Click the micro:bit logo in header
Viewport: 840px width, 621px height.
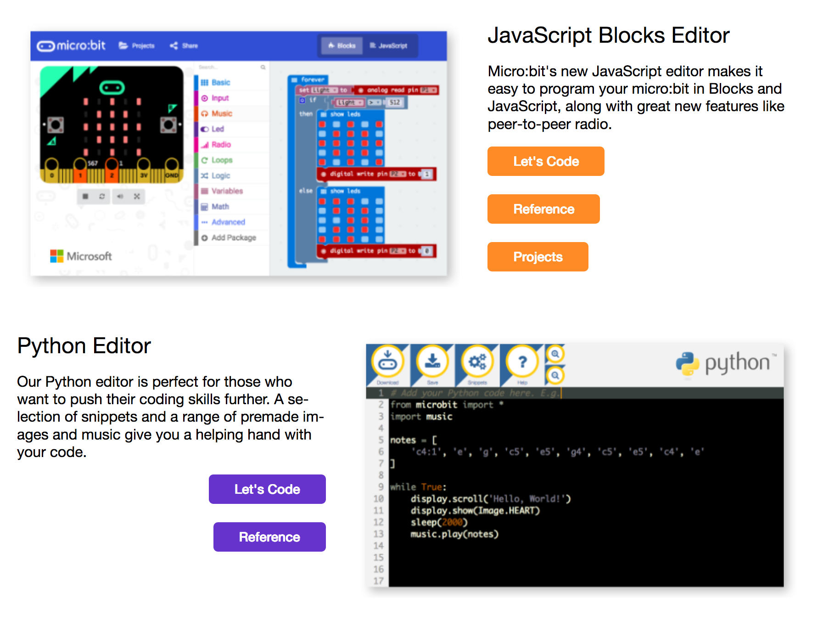click(x=71, y=46)
